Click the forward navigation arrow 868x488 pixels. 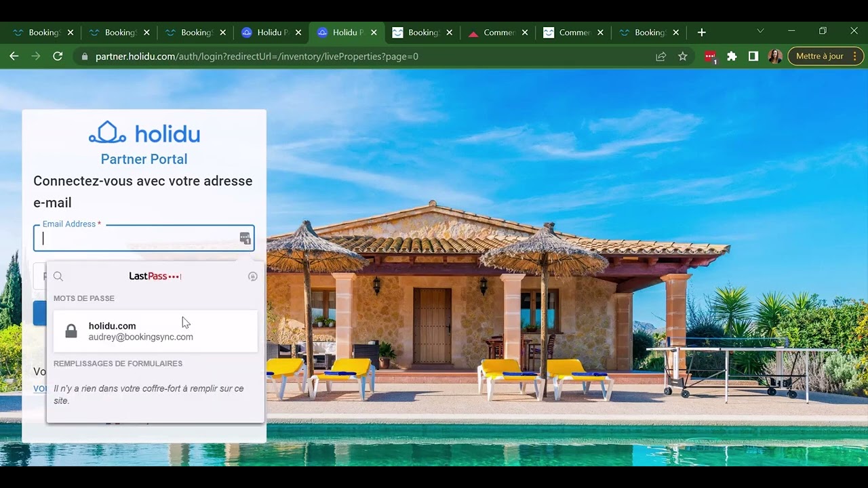tap(36, 56)
